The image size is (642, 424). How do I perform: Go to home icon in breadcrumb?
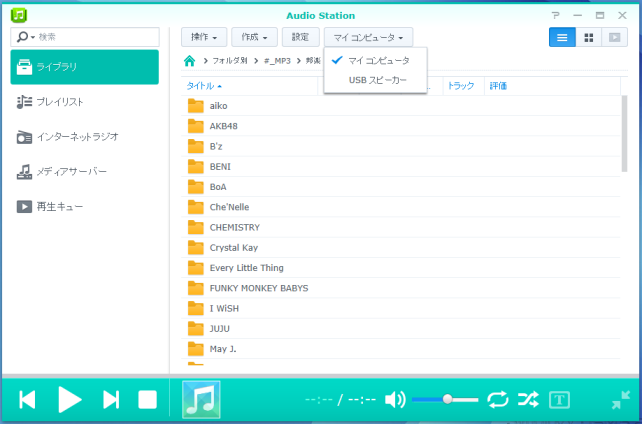[189, 61]
